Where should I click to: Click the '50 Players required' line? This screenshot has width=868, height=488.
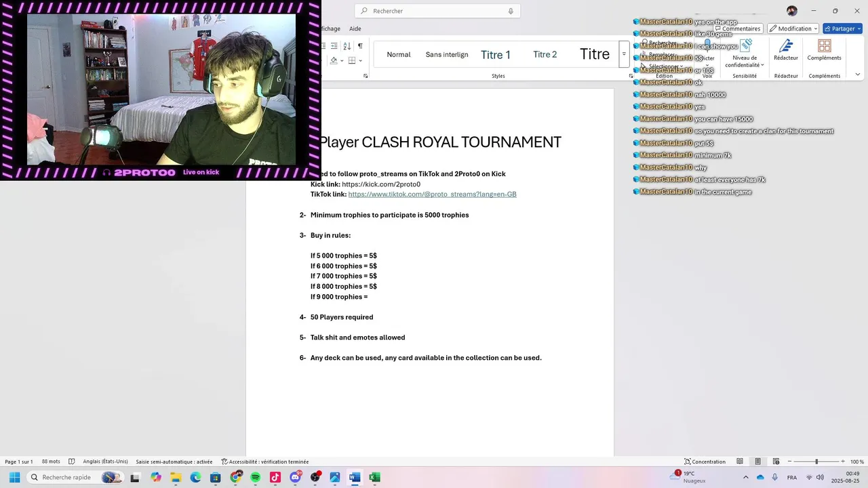point(342,317)
